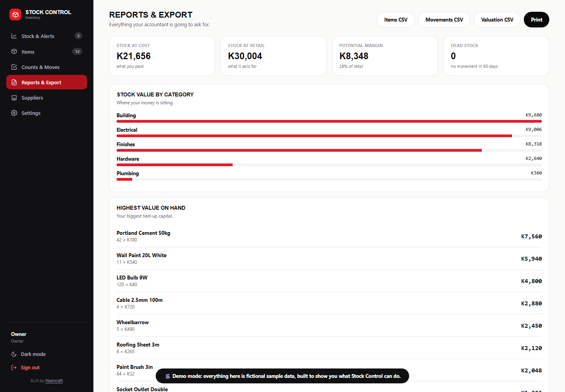Click the Items box icon
This screenshot has height=392, width=565.
tap(14, 52)
